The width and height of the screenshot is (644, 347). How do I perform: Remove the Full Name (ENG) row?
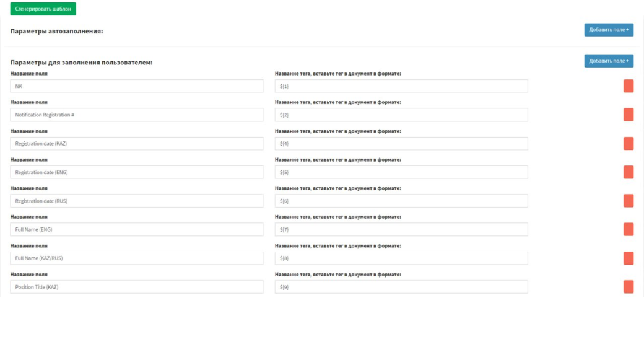tap(628, 229)
